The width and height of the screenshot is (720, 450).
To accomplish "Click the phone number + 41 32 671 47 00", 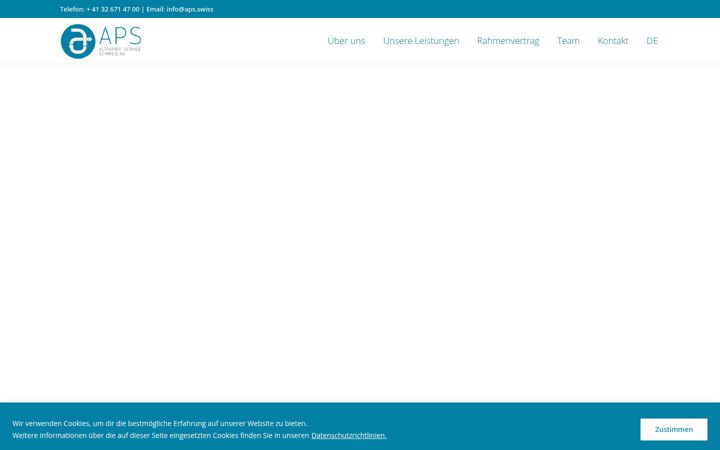I will click(x=112, y=9).
